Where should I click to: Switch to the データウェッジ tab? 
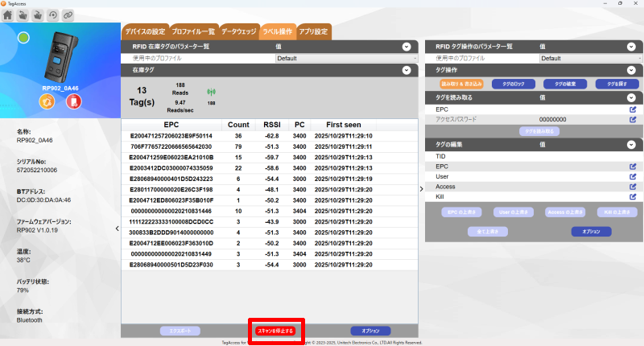(x=239, y=31)
